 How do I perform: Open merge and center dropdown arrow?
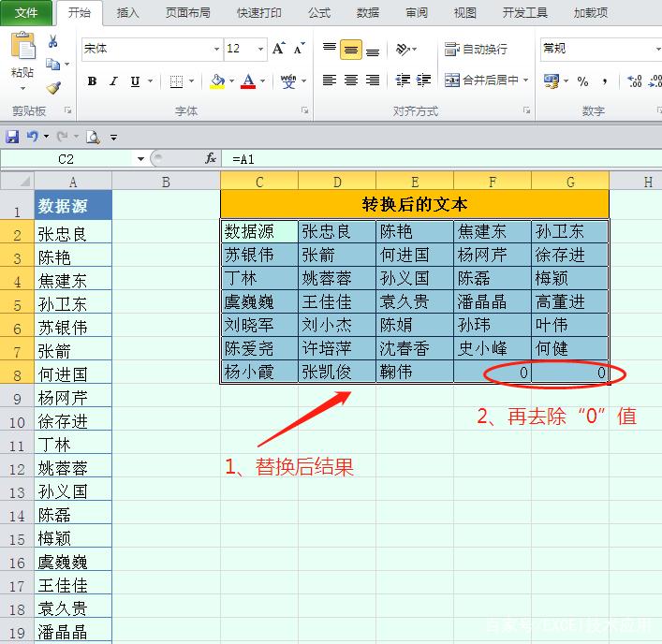[x=525, y=80]
